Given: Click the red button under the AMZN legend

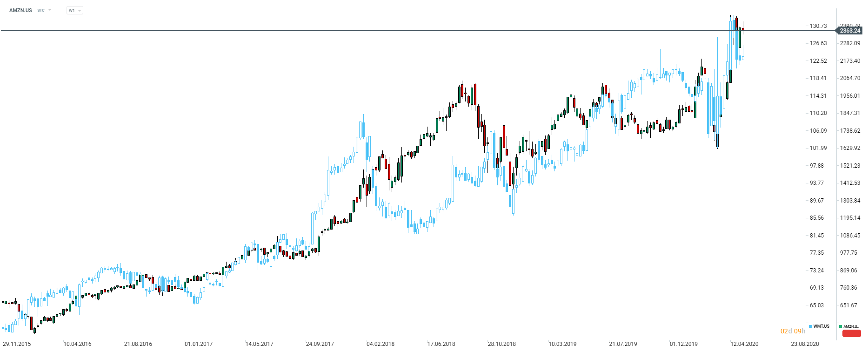Looking at the screenshot, I should click(x=851, y=333).
